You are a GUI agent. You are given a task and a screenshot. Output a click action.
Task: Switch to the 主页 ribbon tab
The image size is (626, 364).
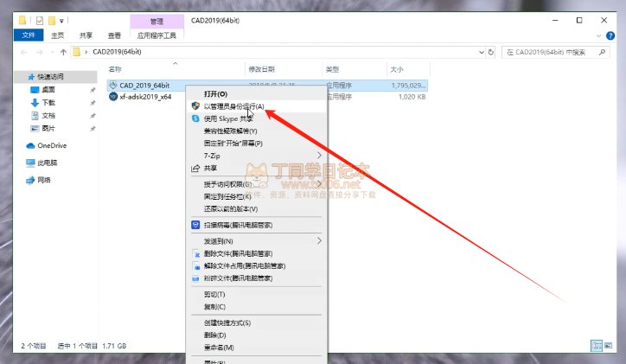57,35
